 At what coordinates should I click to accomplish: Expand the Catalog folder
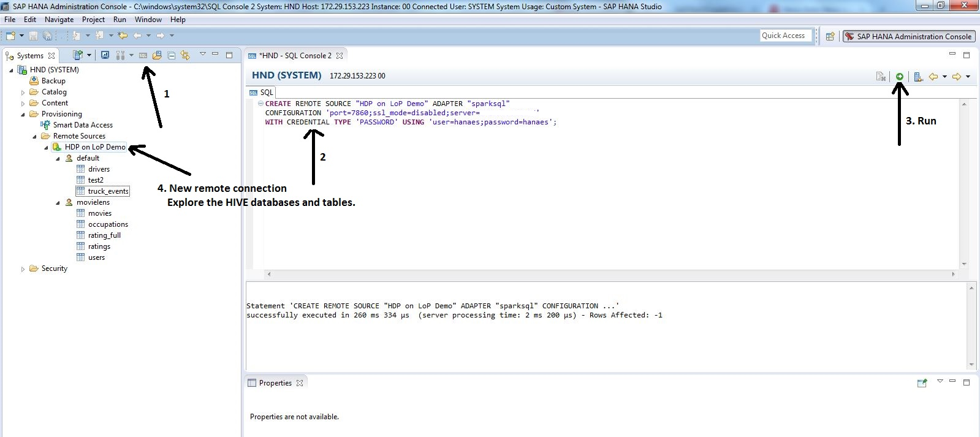(23, 93)
